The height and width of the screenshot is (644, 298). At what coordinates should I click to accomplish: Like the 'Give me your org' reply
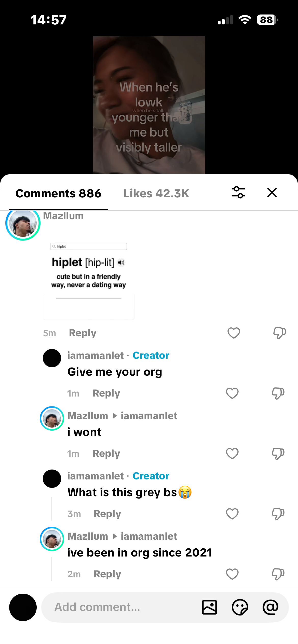(x=232, y=393)
